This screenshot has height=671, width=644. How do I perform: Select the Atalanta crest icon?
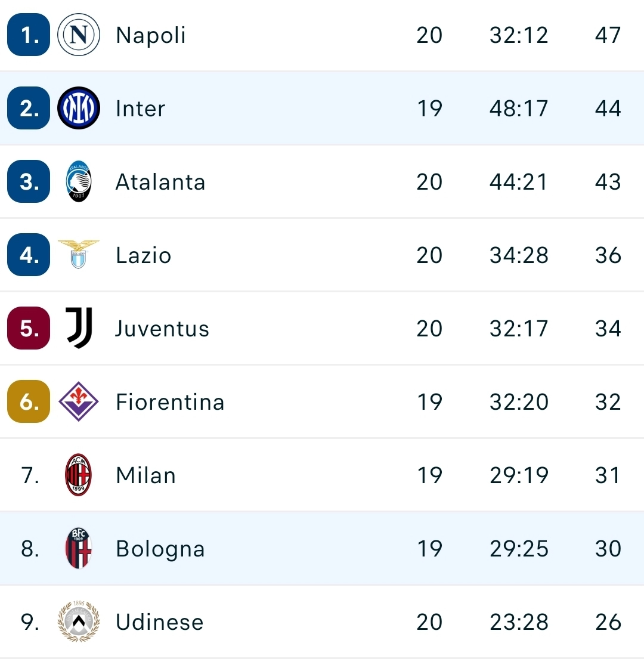coord(79,181)
